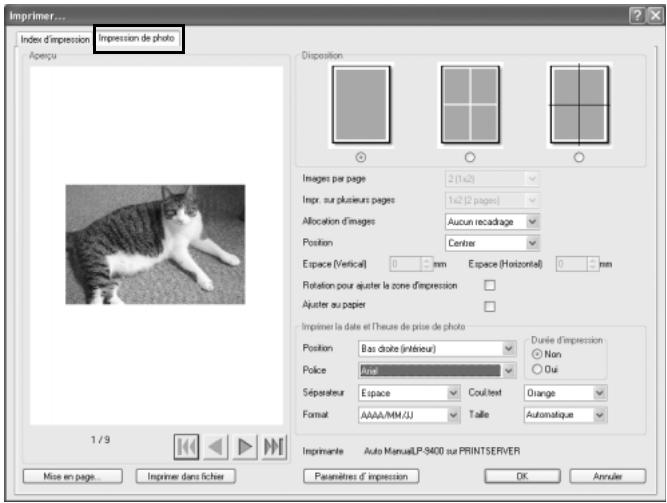Click the Mise en page button
667x503 pixels.
(73, 477)
